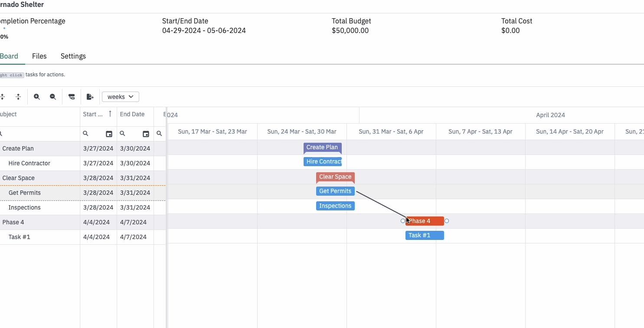Click the search icon under End Date
Viewport: 644px width, 328px height.
pyautogui.click(x=122, y=134)
